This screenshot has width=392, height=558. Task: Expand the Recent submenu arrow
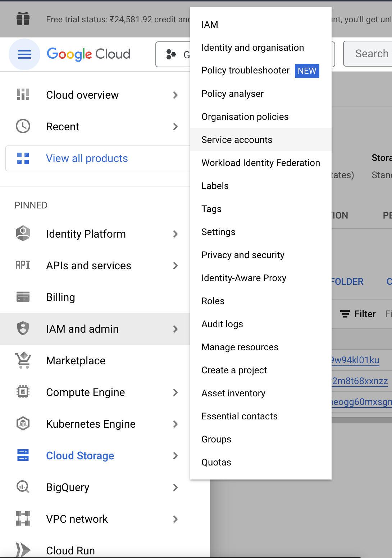176,127
